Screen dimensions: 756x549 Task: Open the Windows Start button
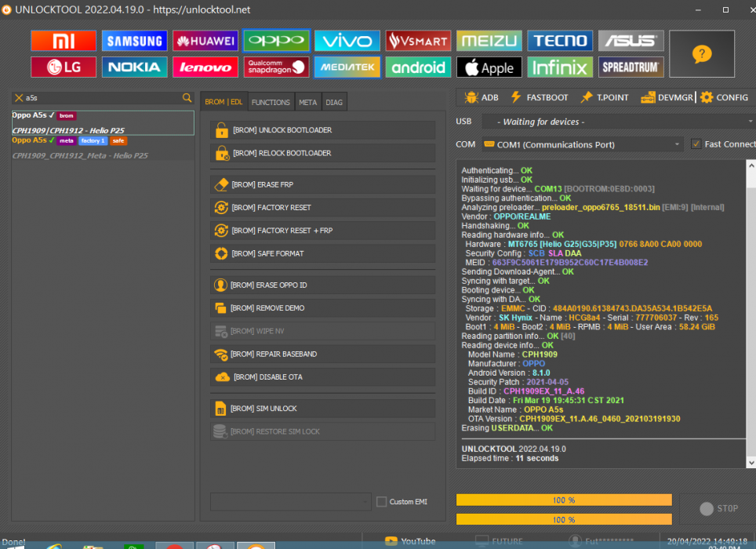click(14, 547)
